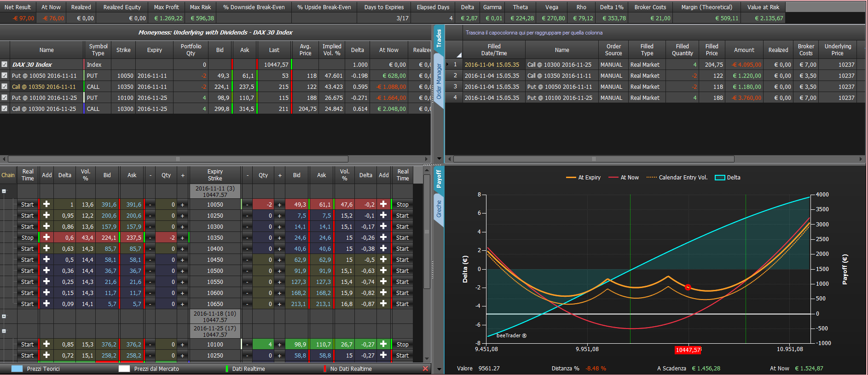868x375 pixels.
Task: Close the legend bar with red X
Action: click(x=425, y=369)
